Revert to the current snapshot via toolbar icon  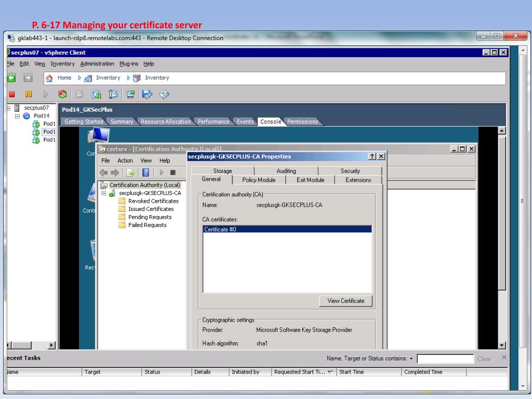(96, 95)
